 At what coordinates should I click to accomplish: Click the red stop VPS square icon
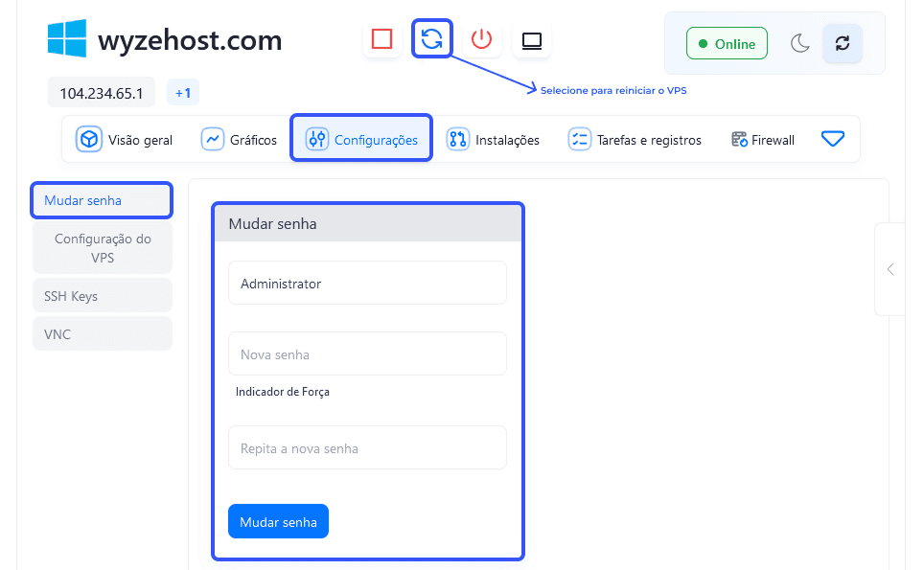[x=381, y=39]
